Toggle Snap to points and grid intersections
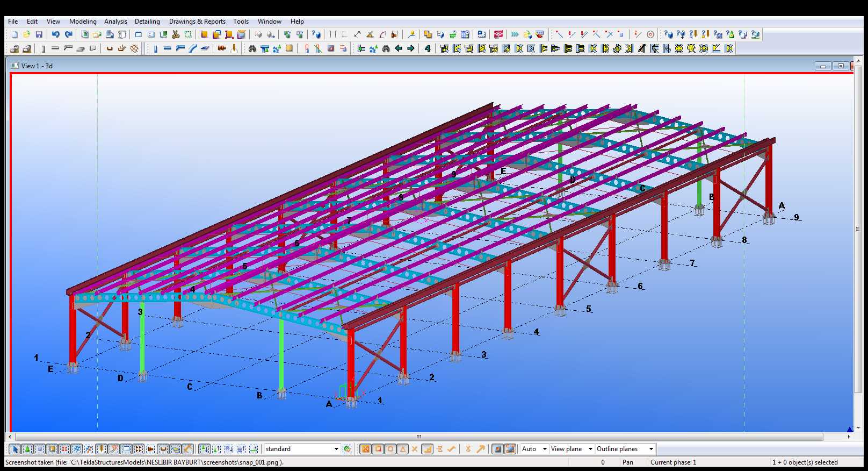The image size is (868, 471). point(365,449)
